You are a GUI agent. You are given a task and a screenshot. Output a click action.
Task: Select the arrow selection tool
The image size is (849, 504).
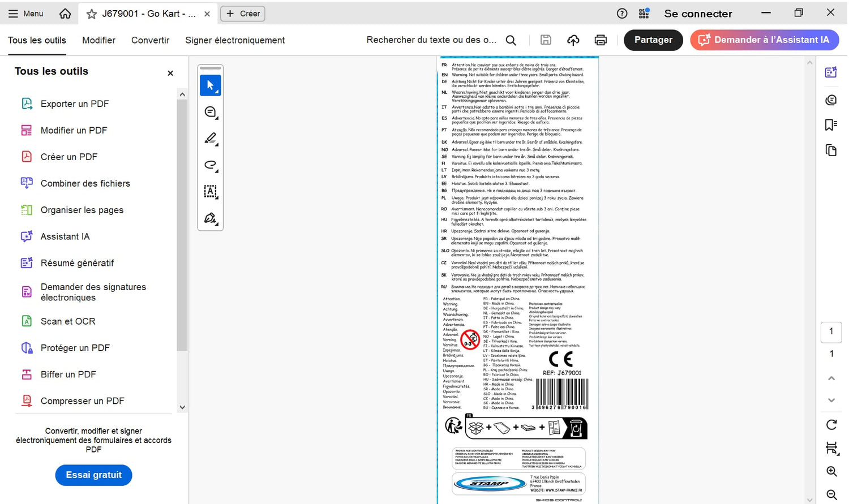(211, 85)
